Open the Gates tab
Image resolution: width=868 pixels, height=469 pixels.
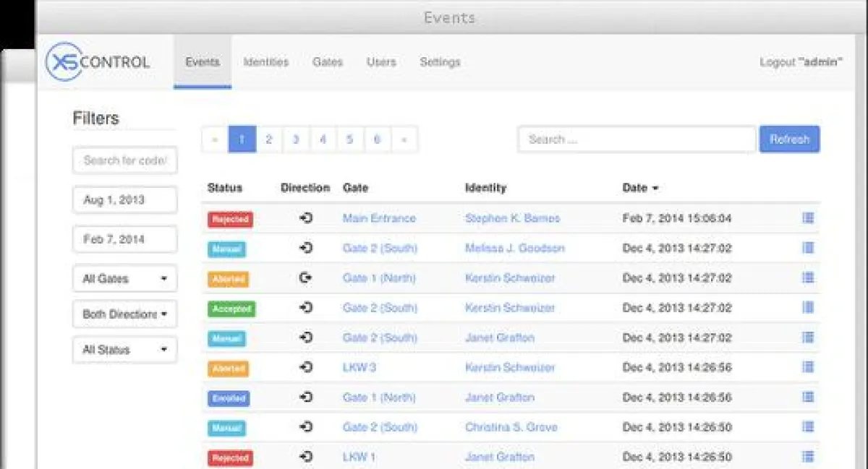click(327, 62)
